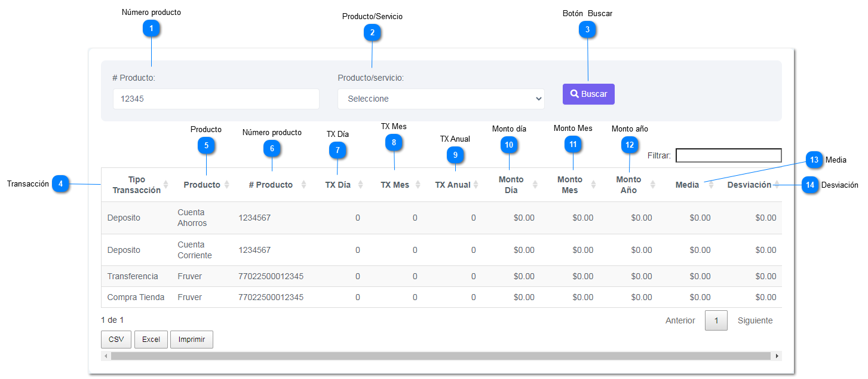Sort by Monto Mes column arrows
Image resolution: width=868 pixels, height=379 pixels.
[x=594, y=185]
